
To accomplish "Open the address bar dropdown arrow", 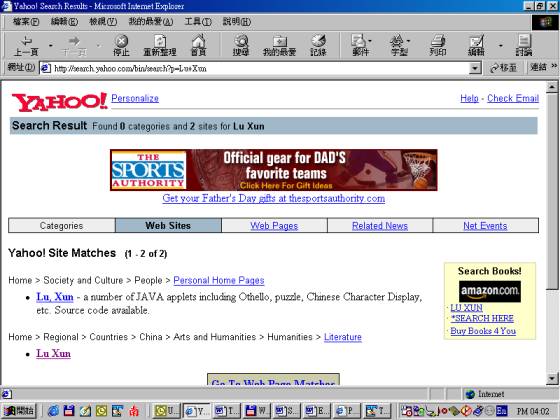I will 475,68.
